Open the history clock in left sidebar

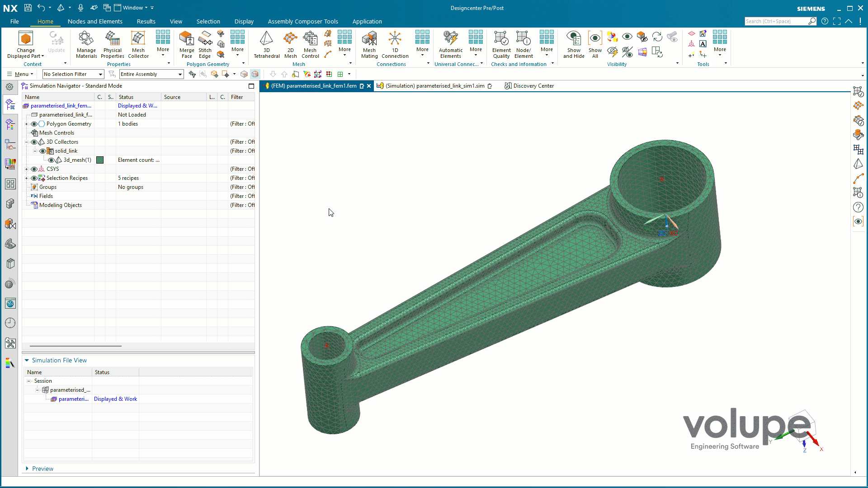[10, 323]
